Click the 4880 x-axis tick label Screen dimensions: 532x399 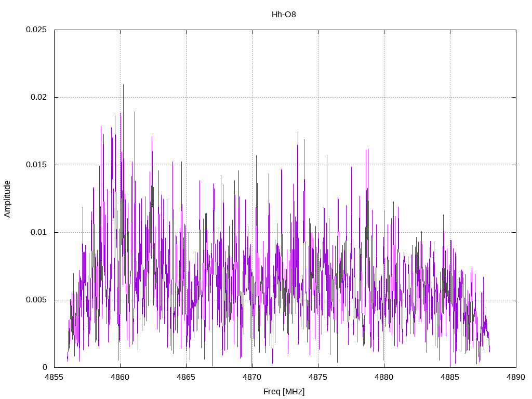384,377
